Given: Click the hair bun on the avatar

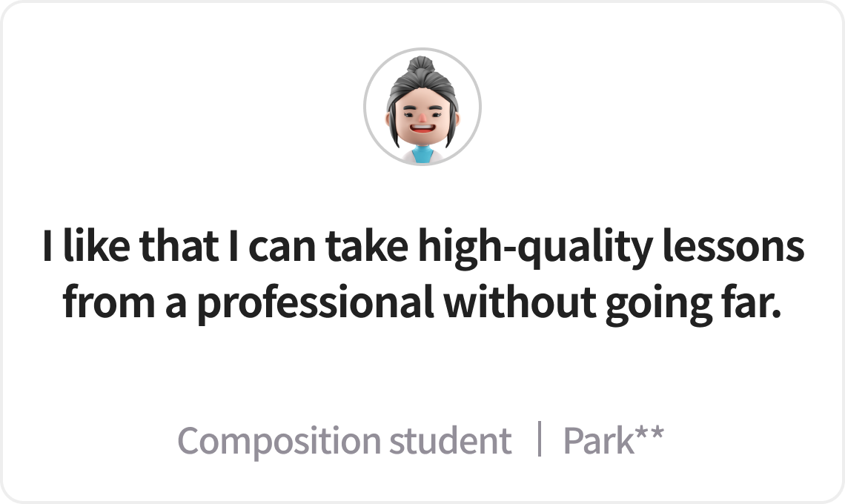Looking at the screenshot, I should click(x=422, y=64).
